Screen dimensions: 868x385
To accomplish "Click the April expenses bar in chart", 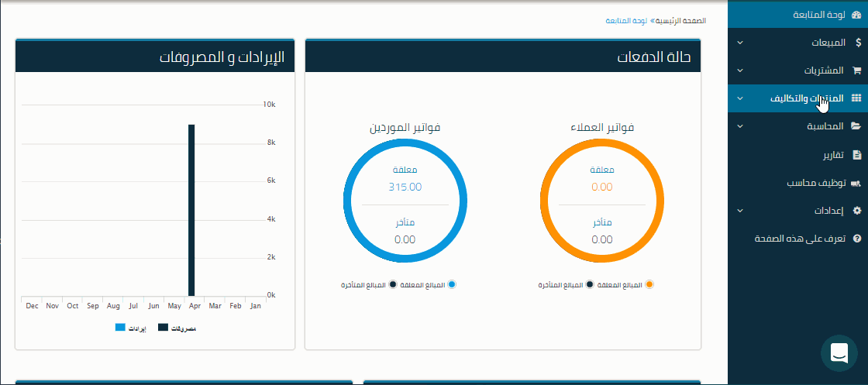I will coord(191,209).
